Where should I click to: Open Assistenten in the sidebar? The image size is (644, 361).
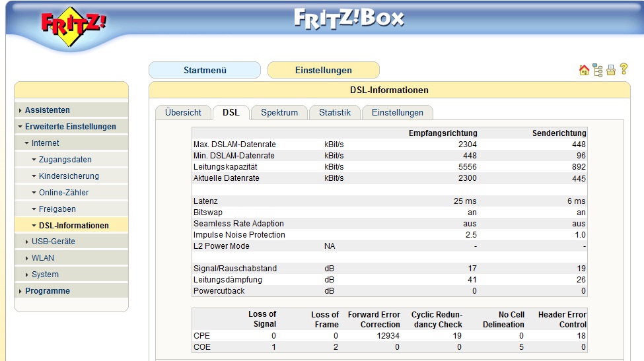click(48, 110)
